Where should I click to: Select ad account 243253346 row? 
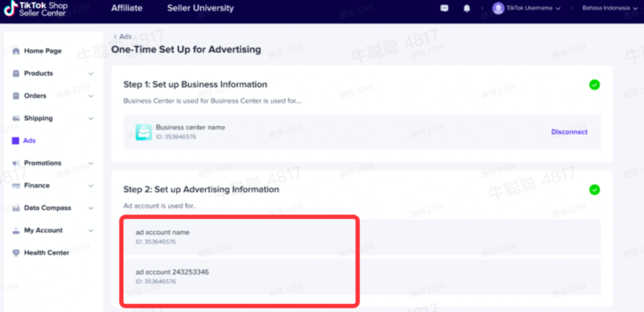[x=239, y=276]
